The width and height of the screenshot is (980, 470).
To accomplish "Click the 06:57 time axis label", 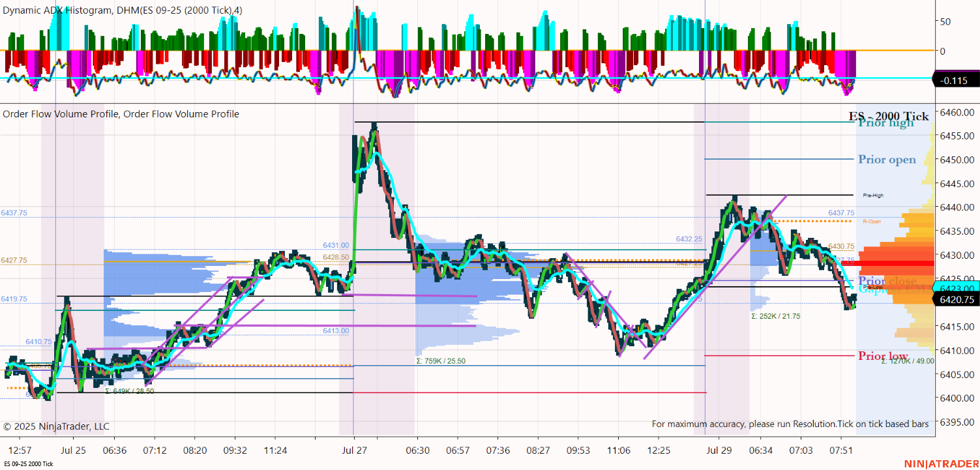I will 458,450.
